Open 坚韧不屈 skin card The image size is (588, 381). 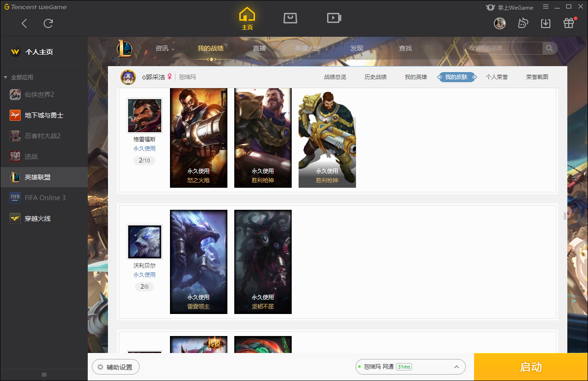263,262
